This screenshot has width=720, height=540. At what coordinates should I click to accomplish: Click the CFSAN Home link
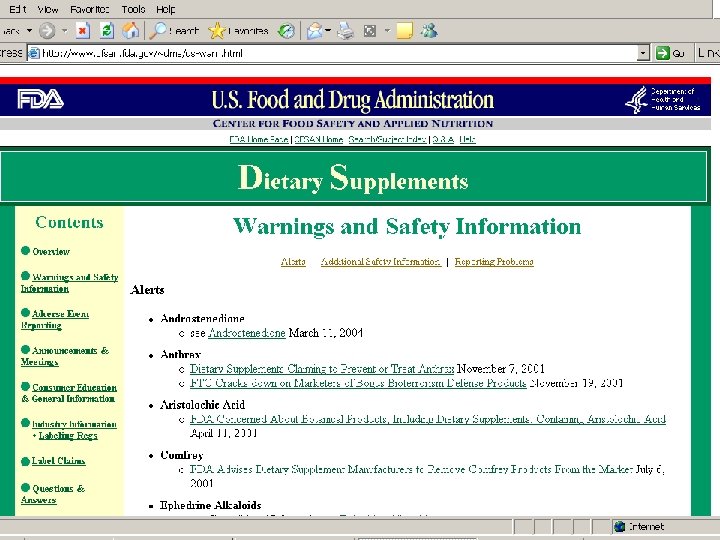[x=318, y=139]
